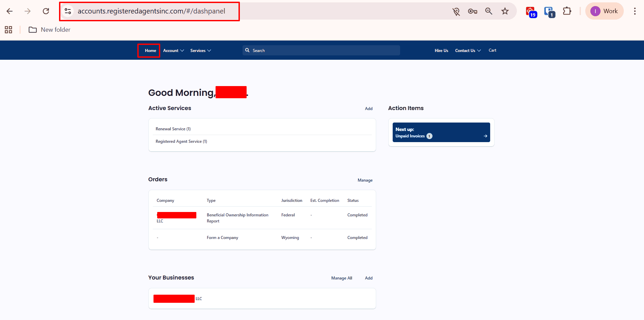Open the password manager key icon

click(472, 11)
